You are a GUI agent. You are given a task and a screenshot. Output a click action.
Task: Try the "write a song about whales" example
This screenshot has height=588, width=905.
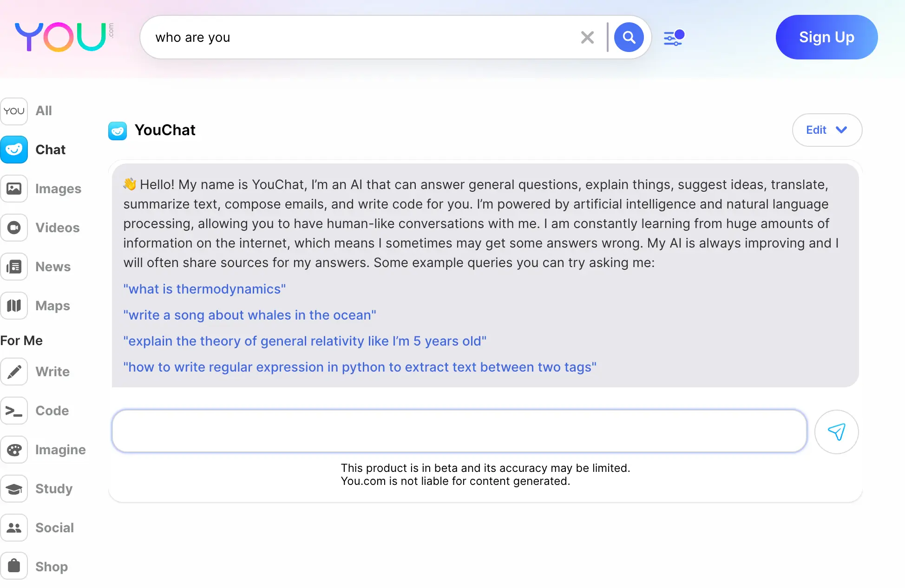pos(250,315)
